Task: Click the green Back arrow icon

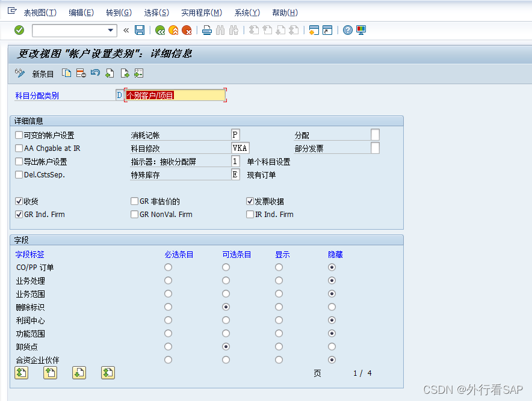Action: [160, 30]
